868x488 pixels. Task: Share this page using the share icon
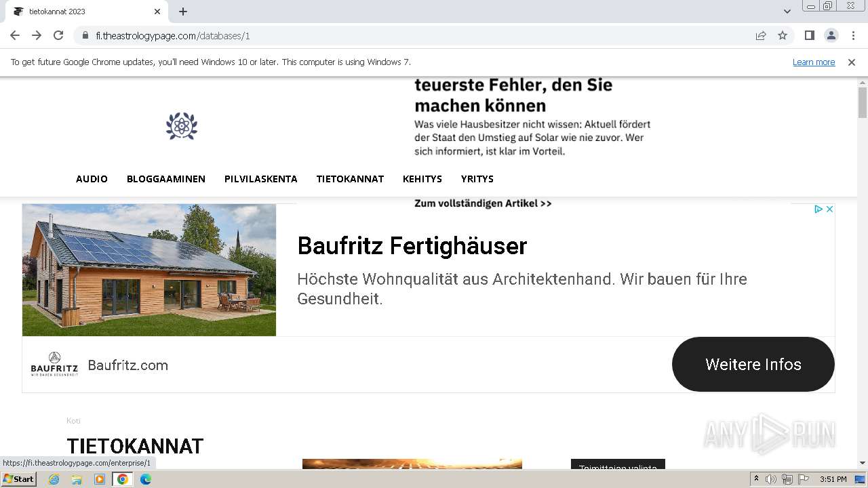pos(761,36)
